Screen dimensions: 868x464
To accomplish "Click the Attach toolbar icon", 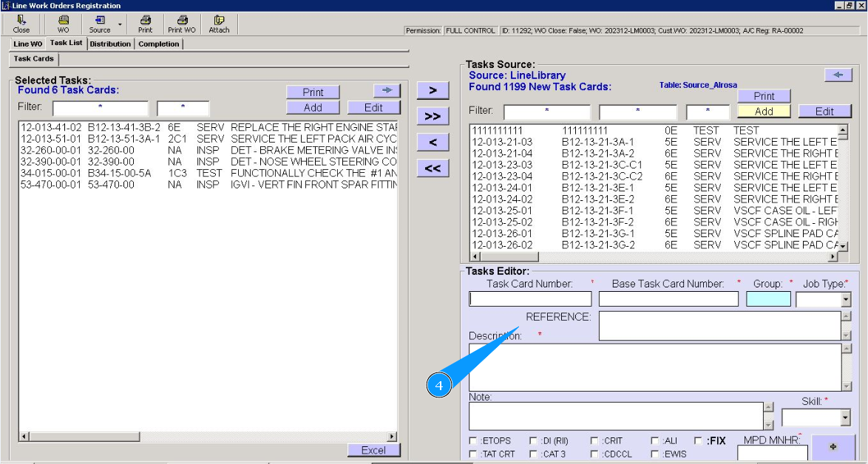I will [219, 24].
